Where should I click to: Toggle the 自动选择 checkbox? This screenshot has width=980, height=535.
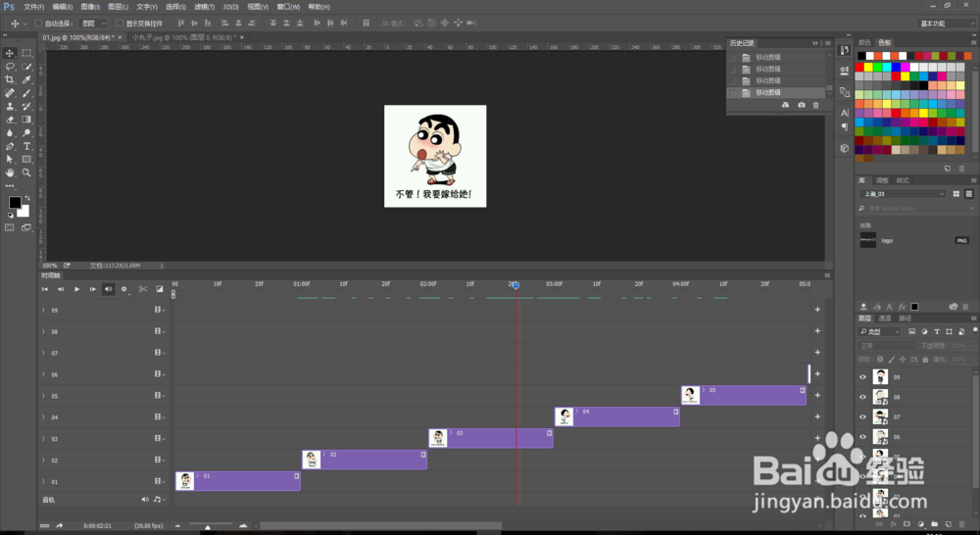tap(39, 24)
